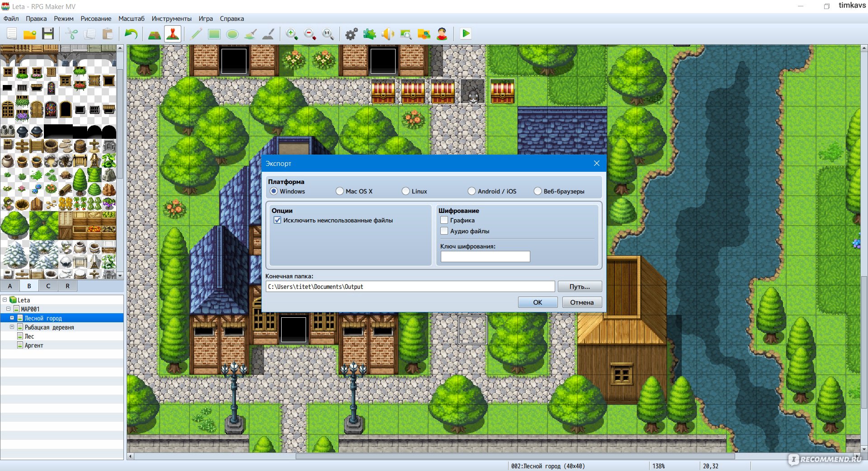Undo with the green arrow icon
This screenshot has height=471, width=868.
tap(131, 34)
